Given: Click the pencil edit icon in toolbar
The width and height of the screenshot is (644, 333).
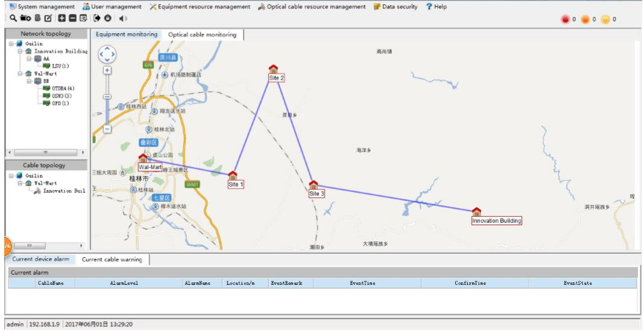Looking at the screenshot, I should point(48,19).
